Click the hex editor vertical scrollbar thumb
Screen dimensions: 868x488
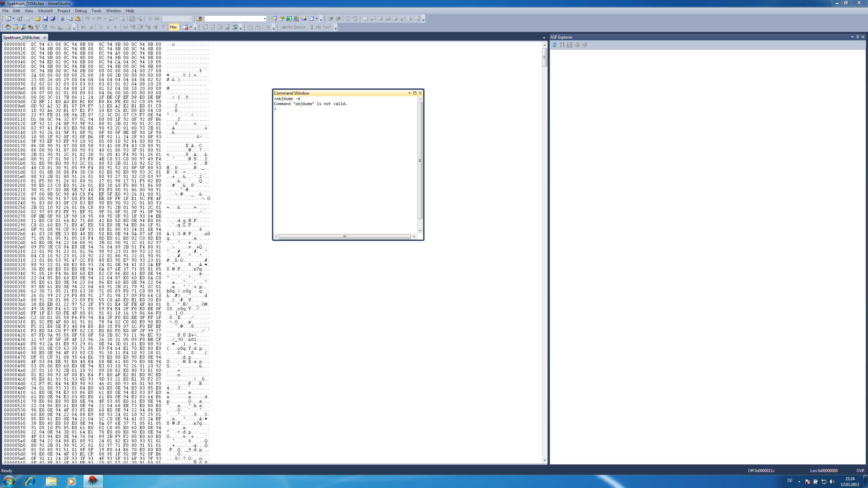[x=545, y=57]
